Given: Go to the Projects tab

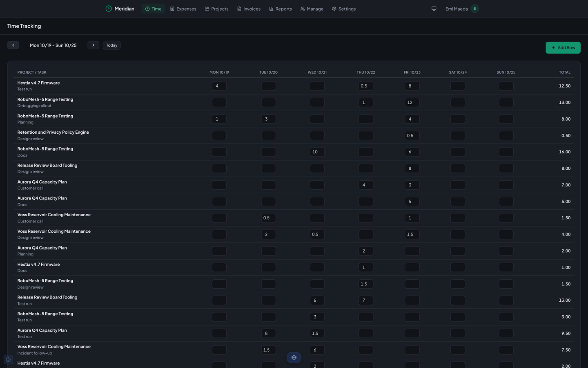Looking at the screenshot, I should click(217, 9).
